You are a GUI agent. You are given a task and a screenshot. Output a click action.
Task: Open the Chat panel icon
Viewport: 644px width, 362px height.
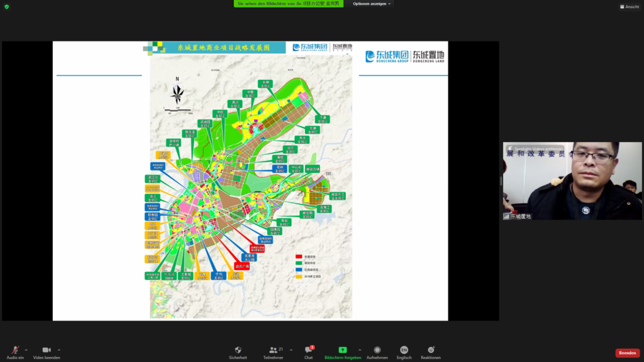pyautogui.click(x=308, y=350)
